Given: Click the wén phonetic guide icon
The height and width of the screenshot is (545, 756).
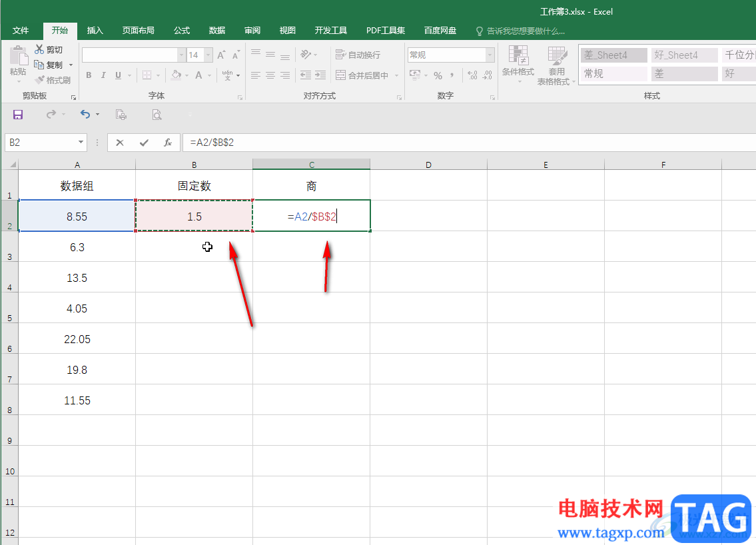Looking at the screenshot, I should point(228,75).
